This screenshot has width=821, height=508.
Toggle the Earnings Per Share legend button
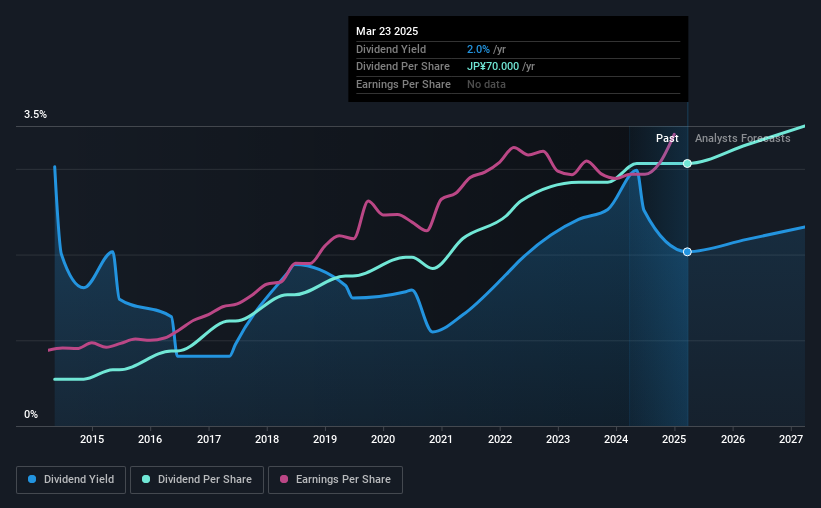[336, 480]
